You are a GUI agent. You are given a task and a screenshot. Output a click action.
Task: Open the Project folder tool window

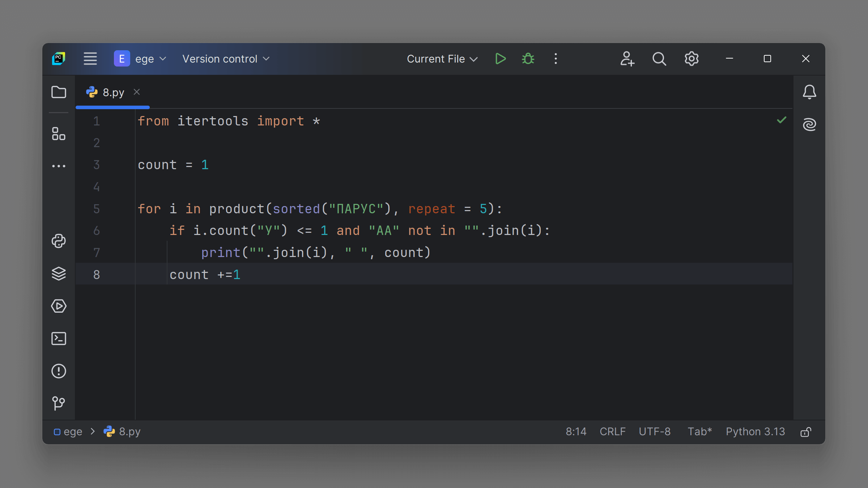tap(59, 92)
